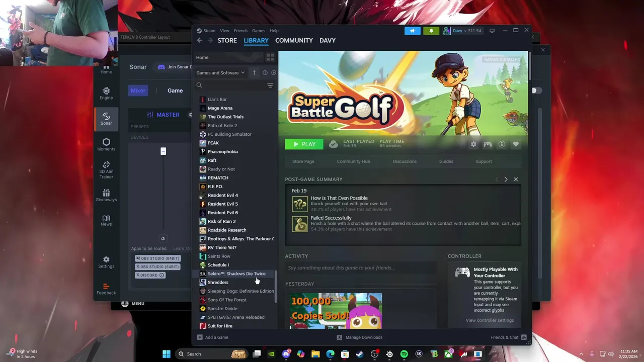The height and width of the screenshot is (362, 644).
Task: Open Super Battle Golf settings gear
Action: pos(473,144)
